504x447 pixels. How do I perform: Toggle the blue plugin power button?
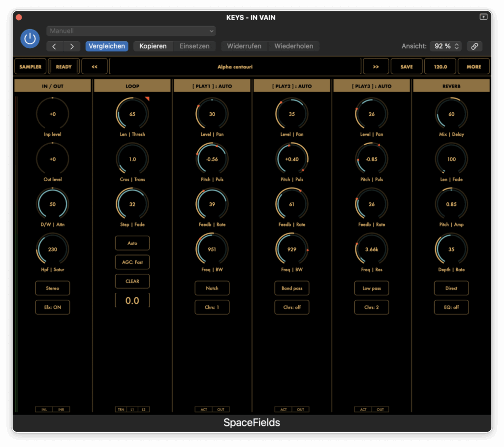pos(30,38)
